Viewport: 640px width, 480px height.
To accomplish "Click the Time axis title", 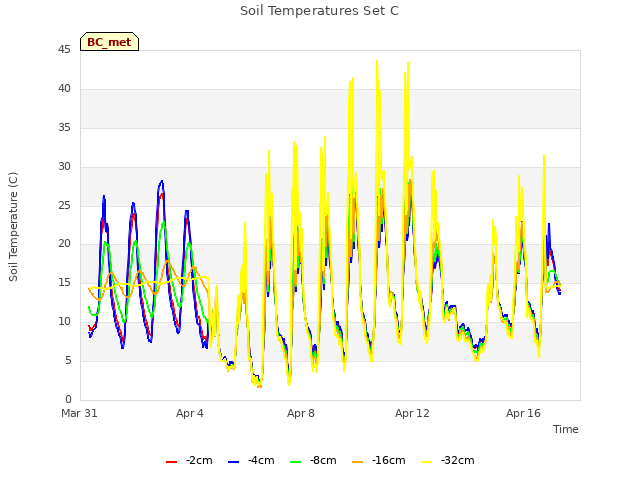I will 566,429.
